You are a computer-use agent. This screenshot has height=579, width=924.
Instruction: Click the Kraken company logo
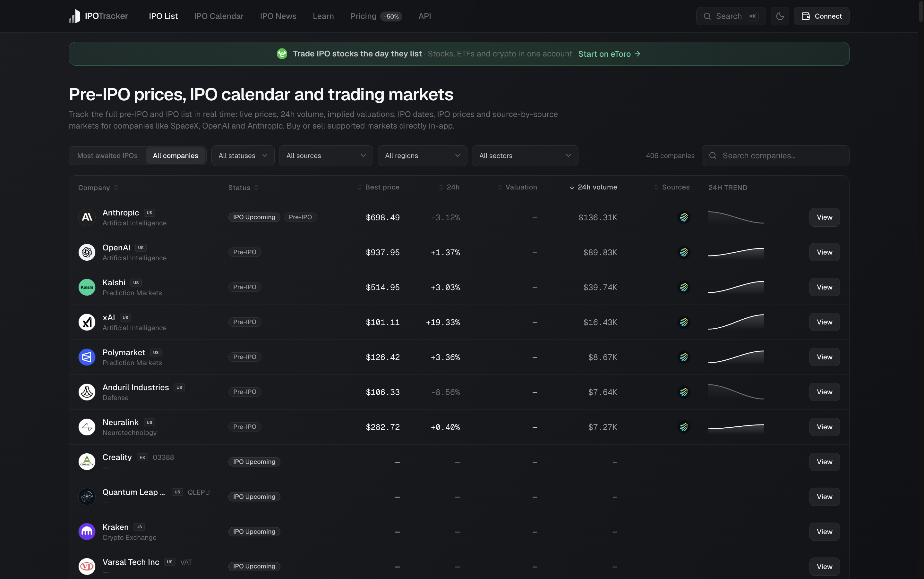(x=87, y=532)
